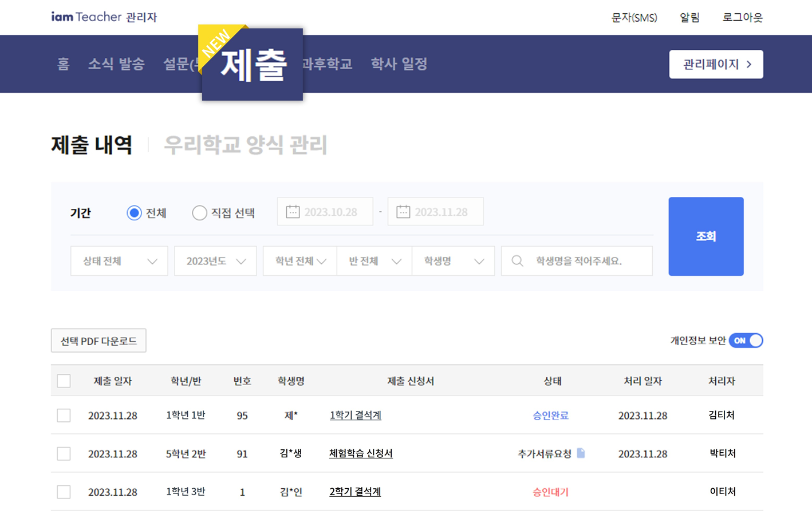
Task: Click the 제출 일자 column header
Action: [x=113, y=381]
